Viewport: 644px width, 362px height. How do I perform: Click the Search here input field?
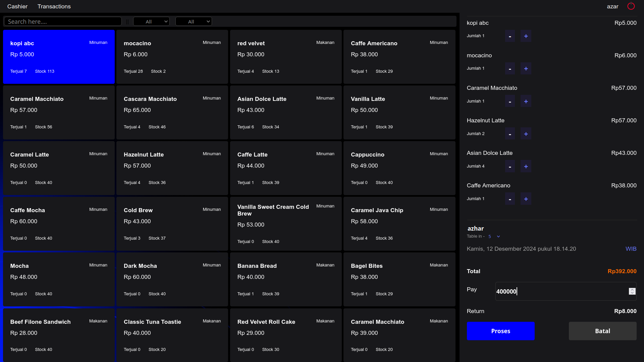pos(63,21)
